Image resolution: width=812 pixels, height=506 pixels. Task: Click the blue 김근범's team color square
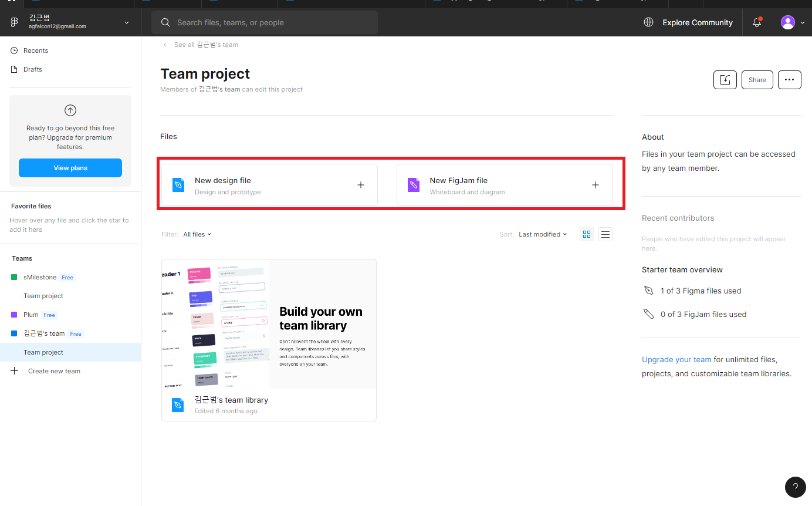coord(15,333)
